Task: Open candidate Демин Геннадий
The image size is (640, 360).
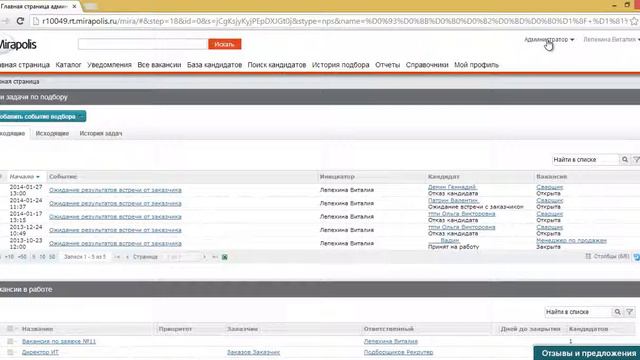Action: point(452,187)
